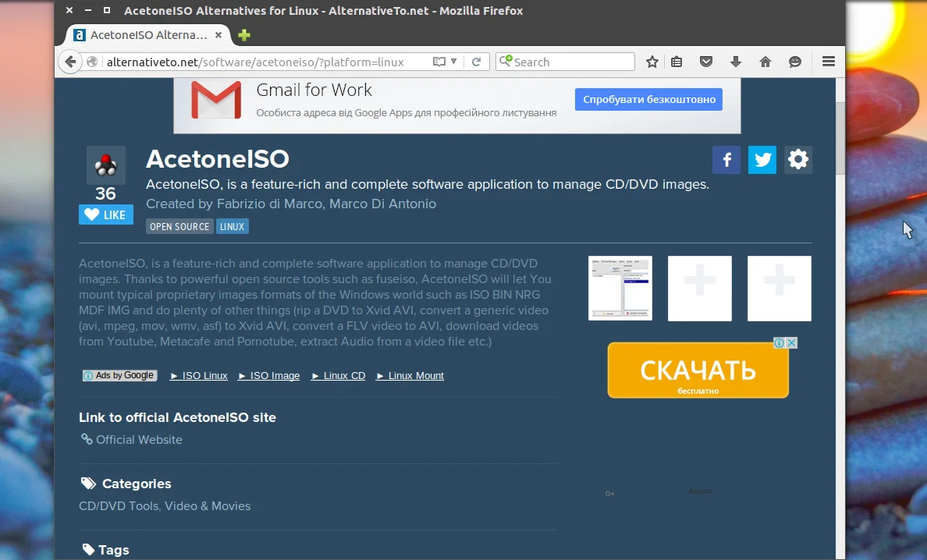Open the Video & Movies category
The image size is (927, 560).
click(208, 506)
